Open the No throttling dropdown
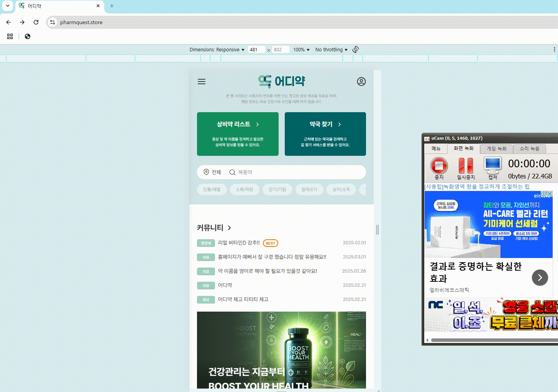This screenshot has width=558, height=392. [332, 50]
